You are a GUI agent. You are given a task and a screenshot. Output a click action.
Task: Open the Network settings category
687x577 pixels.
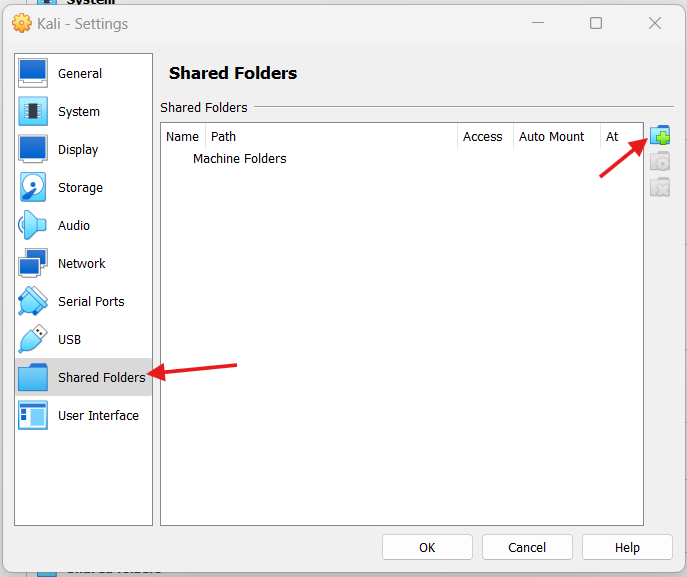point(83,263)
